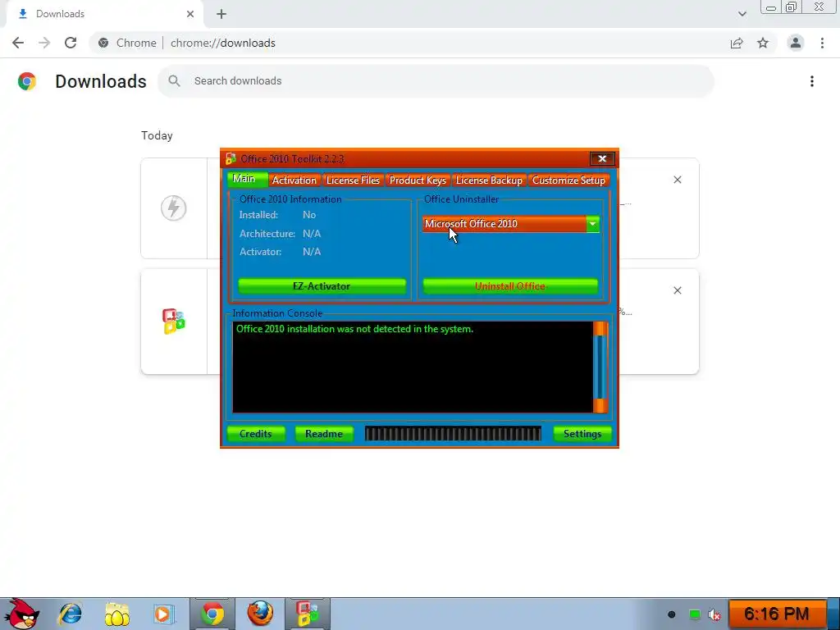
Task: Open the Downloads page more-actions menu
Action: pos(812,81)
